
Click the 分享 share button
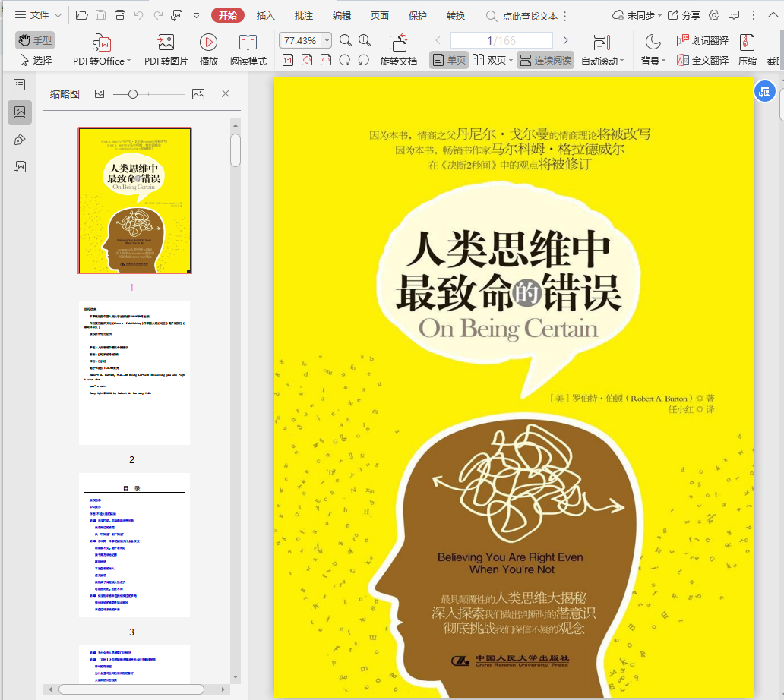684,15
